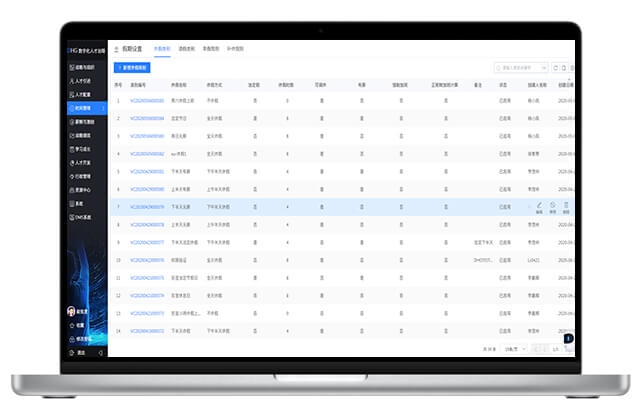Screen dimensions: 643x413
Task: Open the search box dropdown arrow
Action: [543, 67]
